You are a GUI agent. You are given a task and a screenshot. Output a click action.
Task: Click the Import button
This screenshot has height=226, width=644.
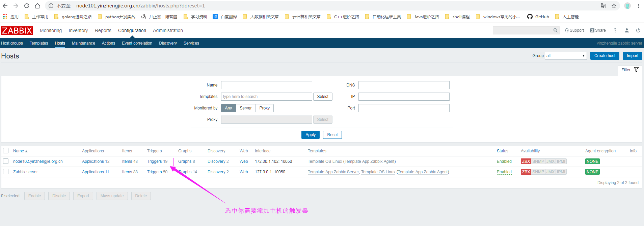[633, 56]
